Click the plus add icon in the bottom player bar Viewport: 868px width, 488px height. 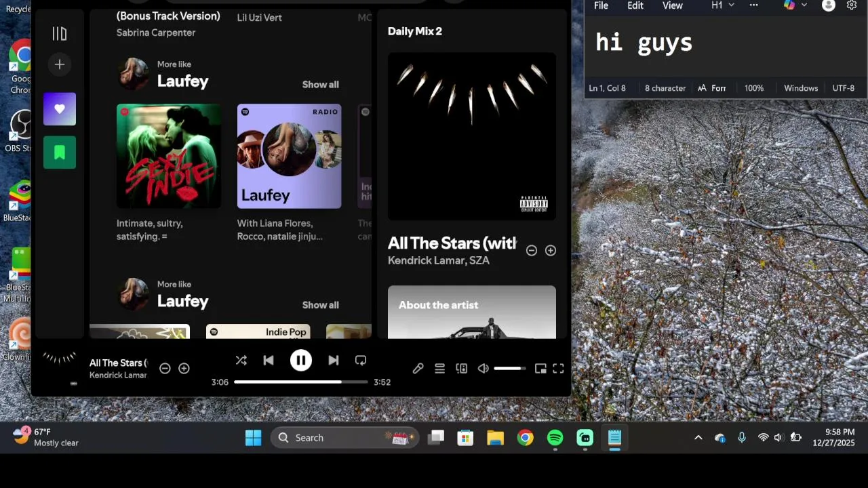184,369
